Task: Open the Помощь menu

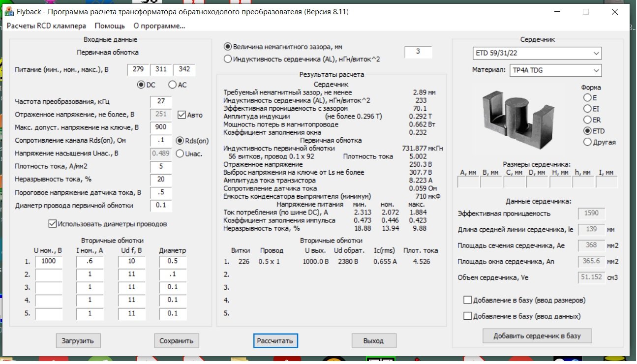Action: [110, 26]
